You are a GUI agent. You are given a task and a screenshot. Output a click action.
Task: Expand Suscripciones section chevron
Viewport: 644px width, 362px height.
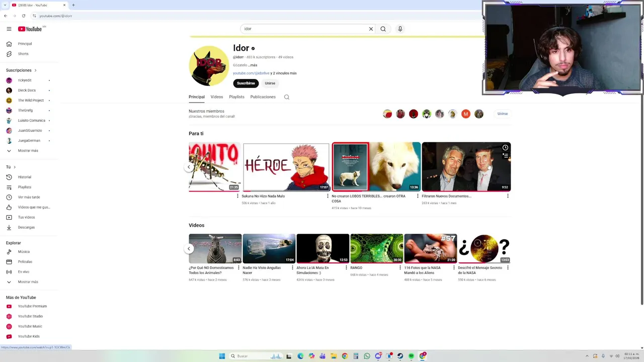point(35,70)
